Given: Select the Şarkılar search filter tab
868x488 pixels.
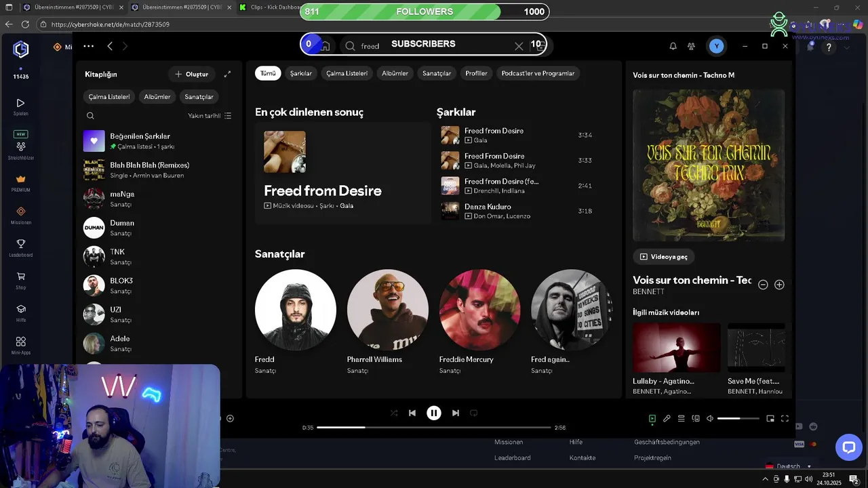Looking at the screenshot, I should click(301, 73).
